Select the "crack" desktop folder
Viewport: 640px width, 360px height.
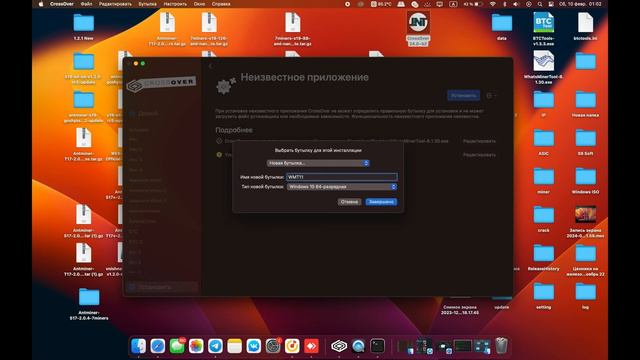click(544, 219)
